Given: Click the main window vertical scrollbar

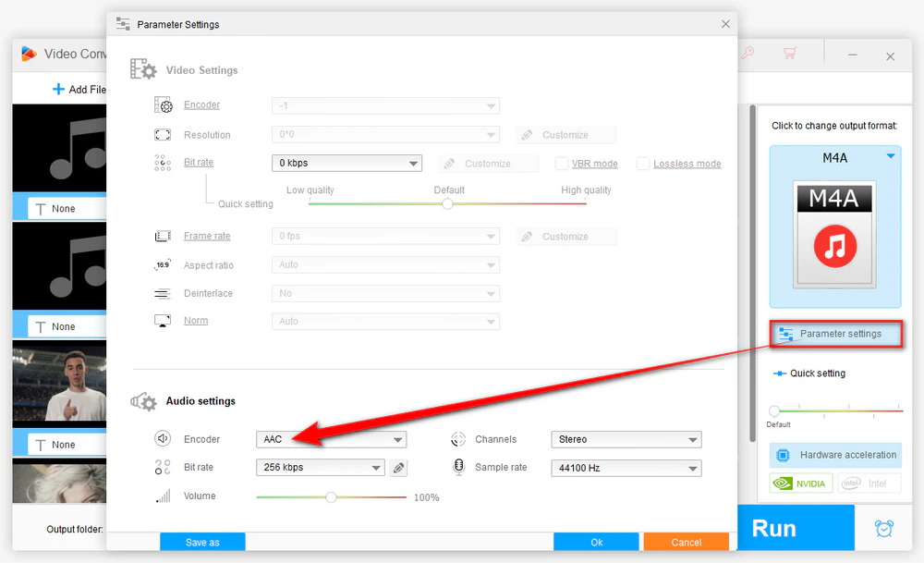Looking at the screenshot, I should (752, 273).
